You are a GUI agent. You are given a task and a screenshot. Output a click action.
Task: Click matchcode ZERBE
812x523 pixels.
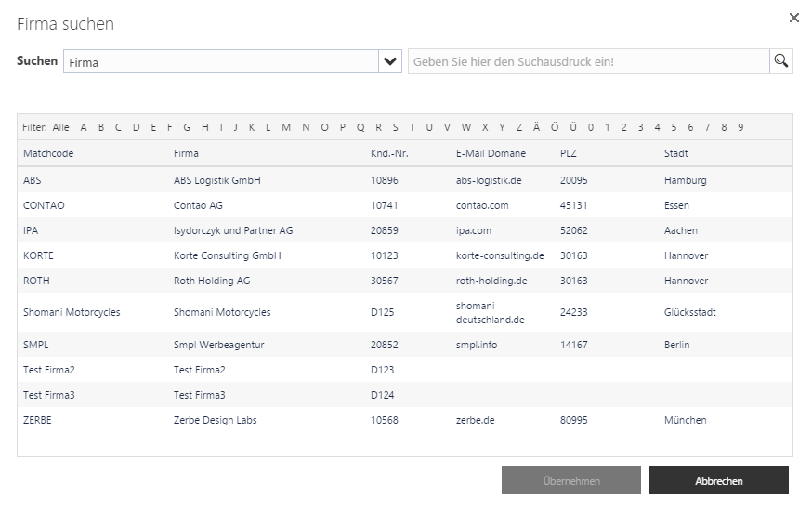[37, 420]
